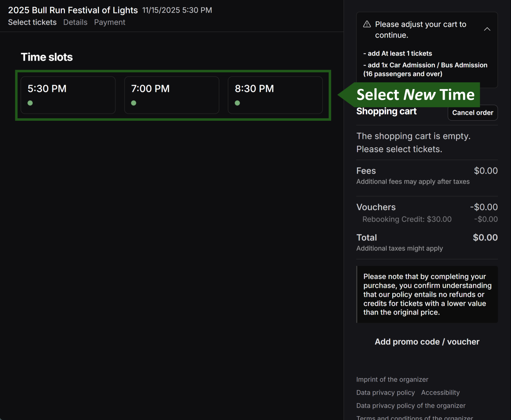Select the 5:30 PM time slot

[68, 95]
